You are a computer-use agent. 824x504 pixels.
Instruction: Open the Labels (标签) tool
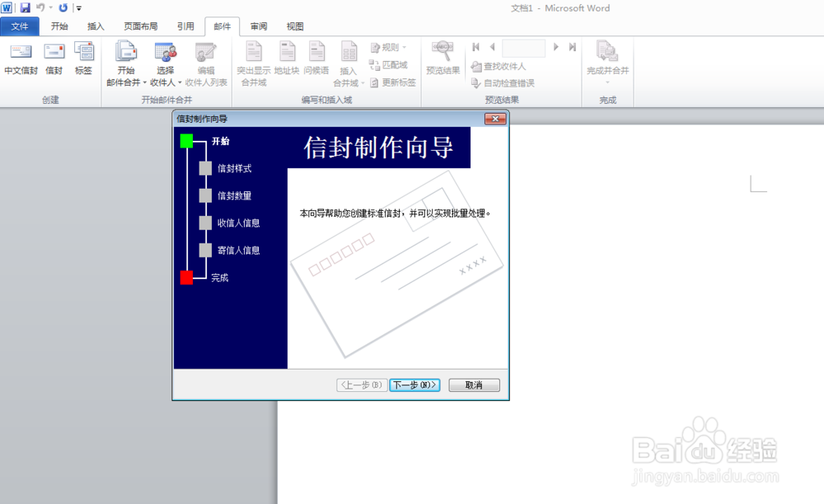click(x=83, y=58)
